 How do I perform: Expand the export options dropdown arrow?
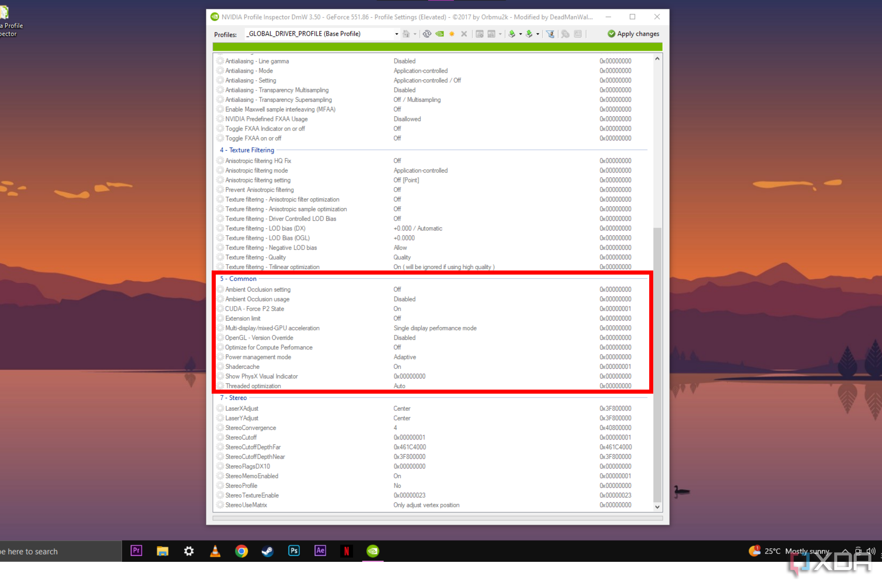pyautogui.click(x=520, y=34)
